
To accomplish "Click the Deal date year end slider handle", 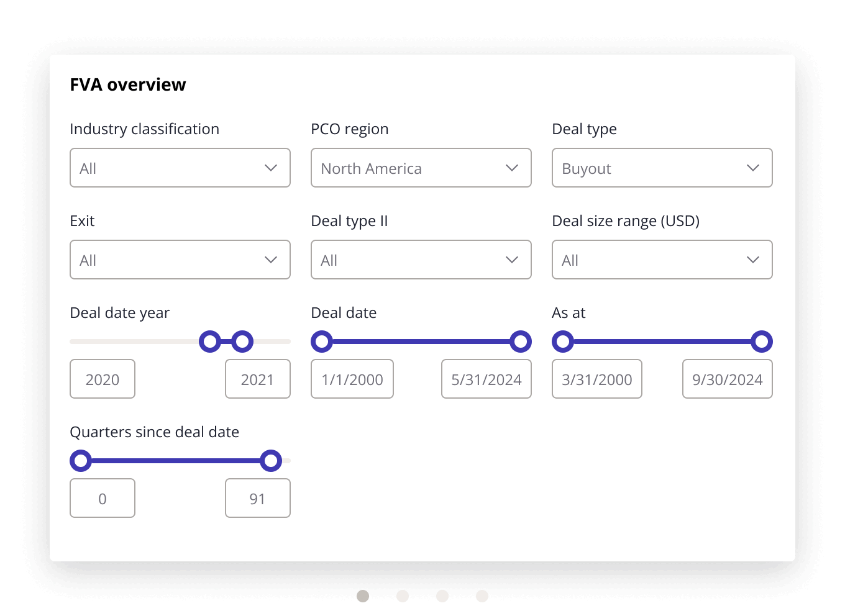I will click(242, 342).
